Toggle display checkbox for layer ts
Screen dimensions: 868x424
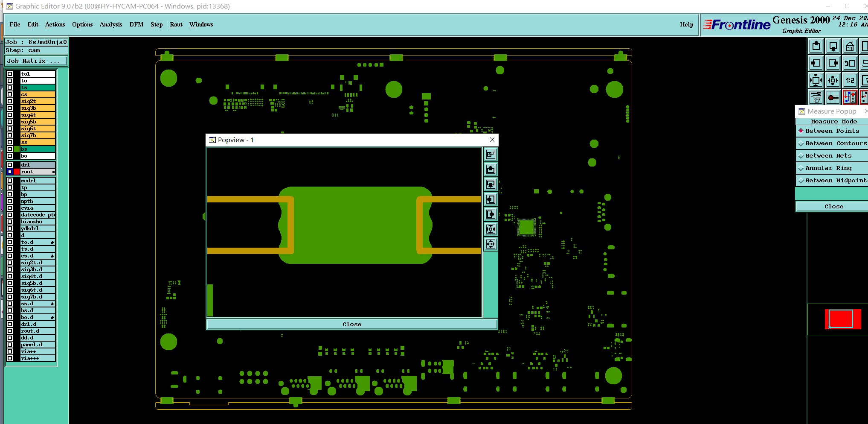point(10,88)
